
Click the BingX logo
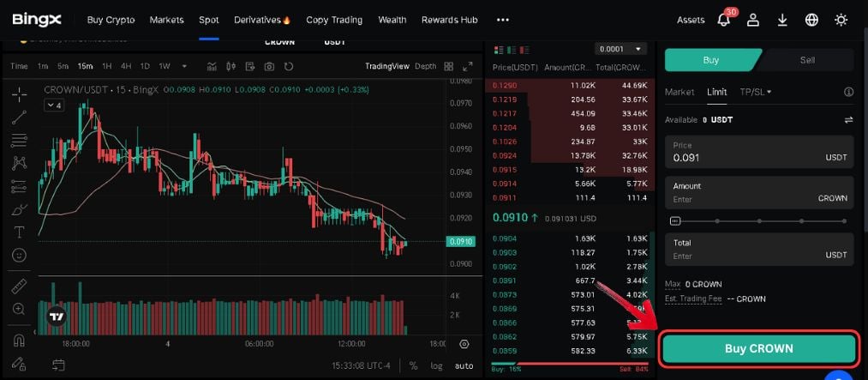coord(37,20)
